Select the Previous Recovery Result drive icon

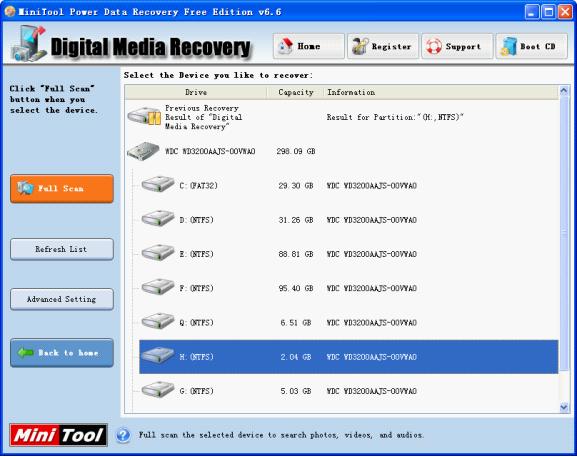[x=144, y=116]
